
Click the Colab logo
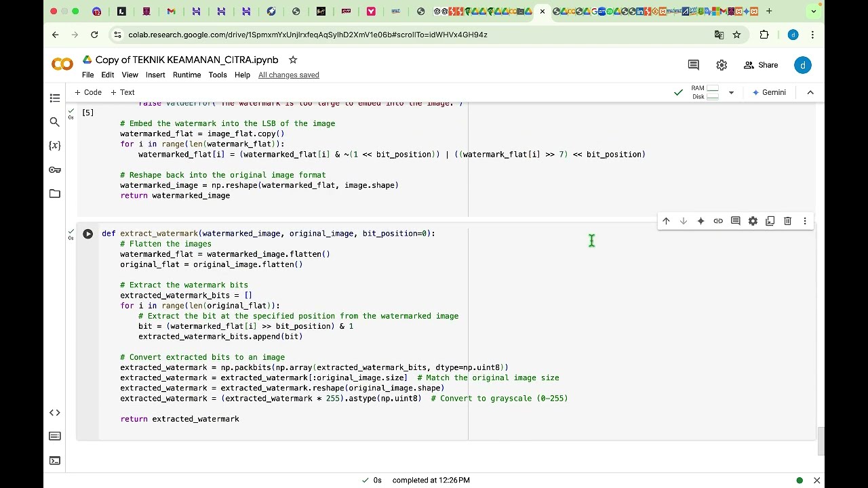click(62, 64)
